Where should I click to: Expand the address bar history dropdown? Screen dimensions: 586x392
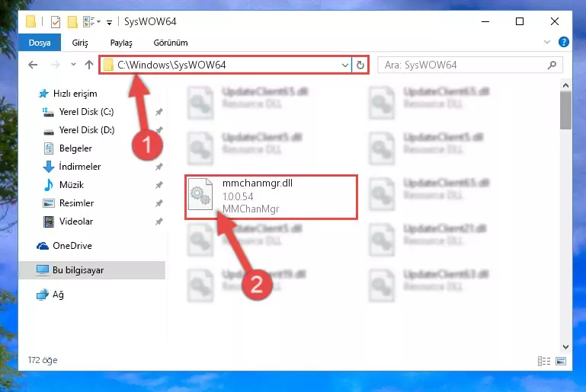tap(345, 65)
